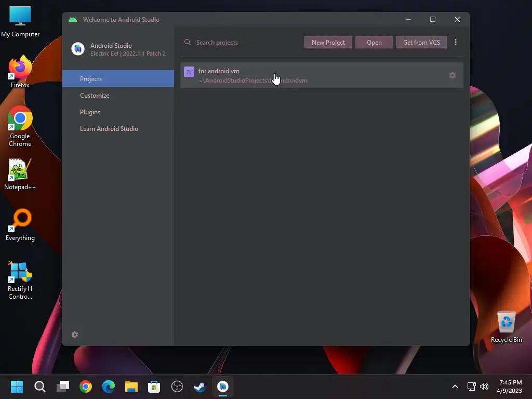Select the Firefox desktop shortcut

coord(20,72)
